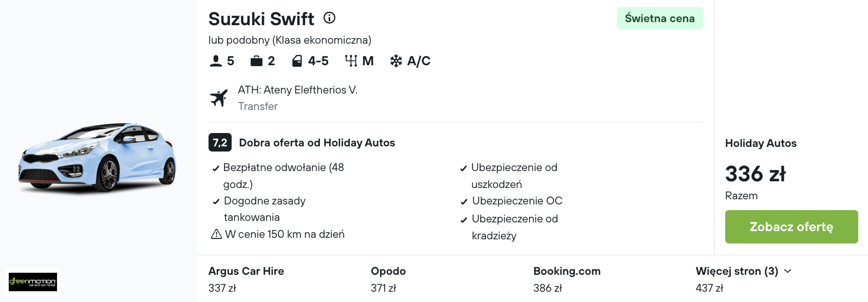This screenshot has height=302, width=868.
Task: Click the 7,2 rating score badge
Action: point(220,142)
